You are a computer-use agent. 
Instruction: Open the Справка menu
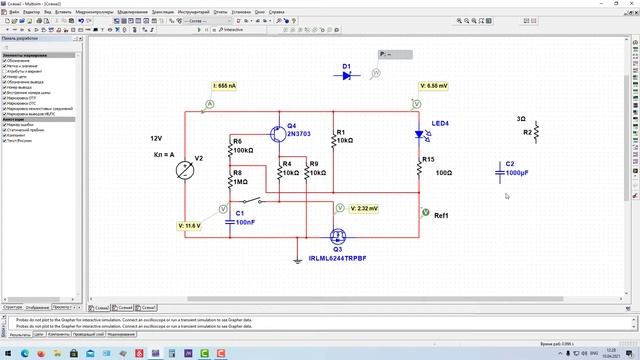tap(276, 12)
